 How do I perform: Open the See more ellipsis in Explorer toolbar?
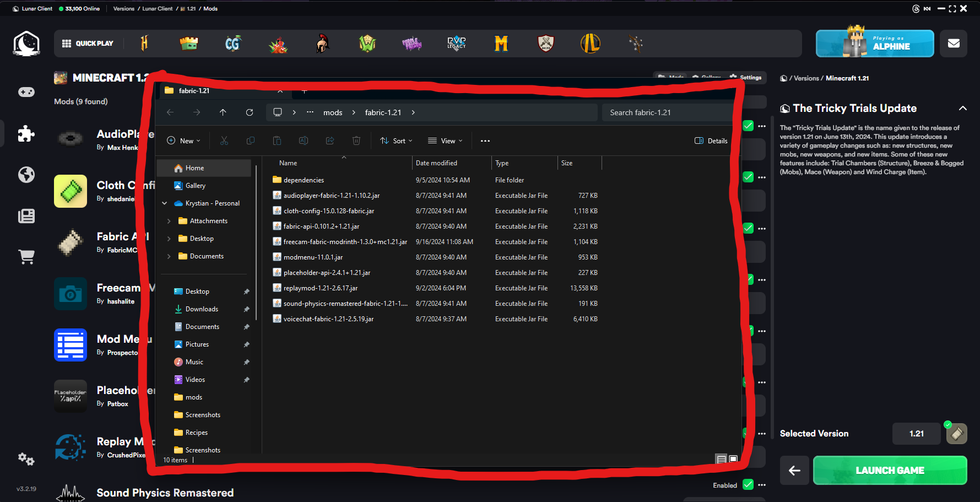tap(485, 141)
